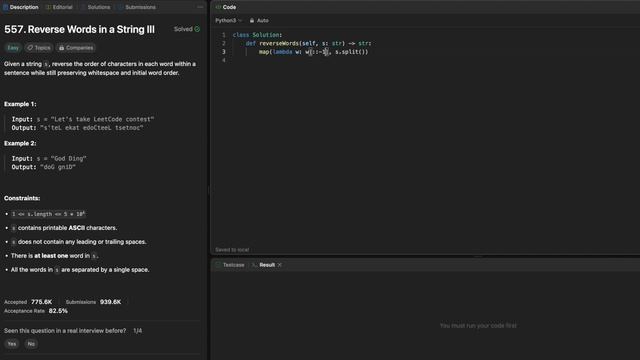The width and height of the screenshot is (640, 360).
Task: Switch to the Solutions tab
Action: [96, 7]
